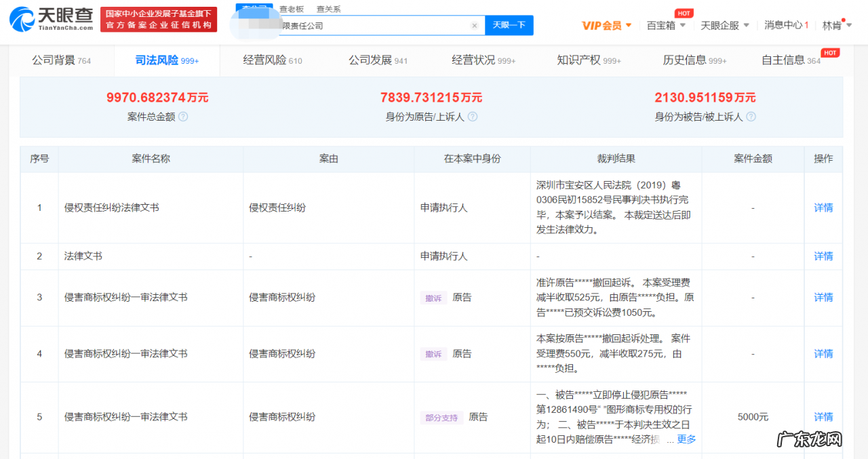Screen dimensions: 868x459
Task: Select the 知识产权 section tab
Action: [587, 60]
